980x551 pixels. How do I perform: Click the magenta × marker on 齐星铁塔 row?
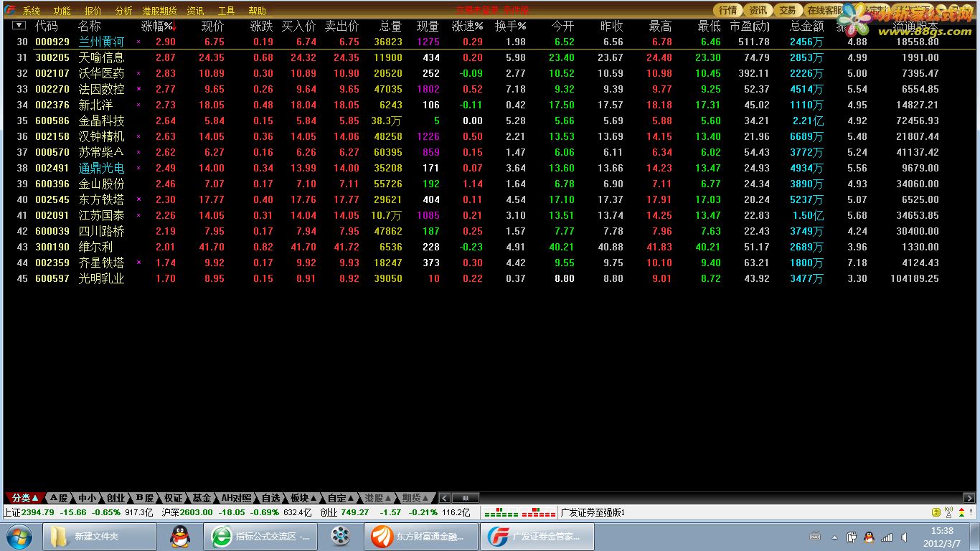pyautogui.click(x=138, y=263)
